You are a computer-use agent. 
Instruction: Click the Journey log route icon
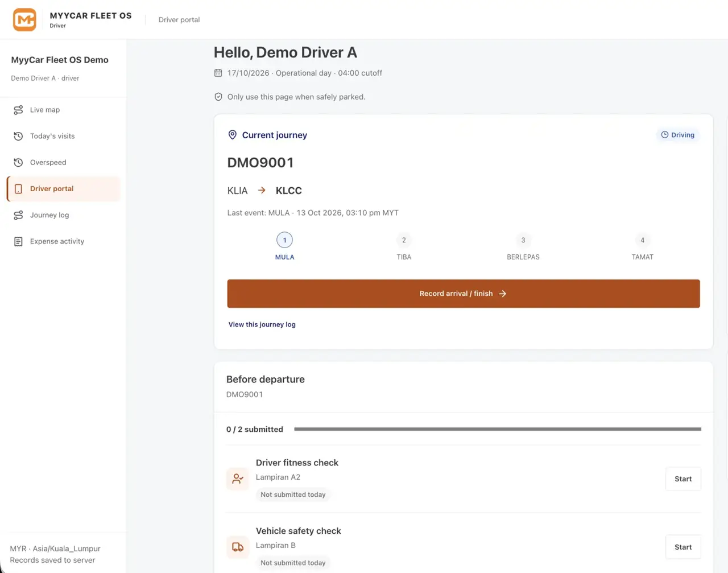pos(18,215)
